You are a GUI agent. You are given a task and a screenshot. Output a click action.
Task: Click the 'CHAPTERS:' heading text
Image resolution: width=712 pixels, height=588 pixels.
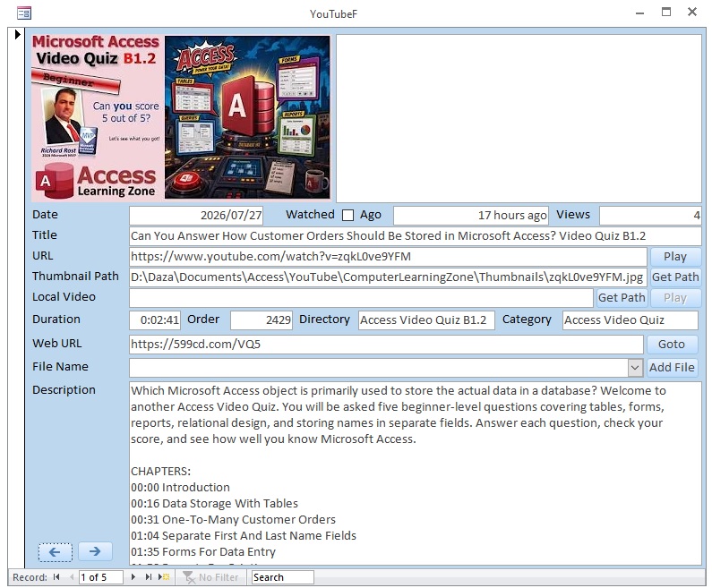[160, 472]
